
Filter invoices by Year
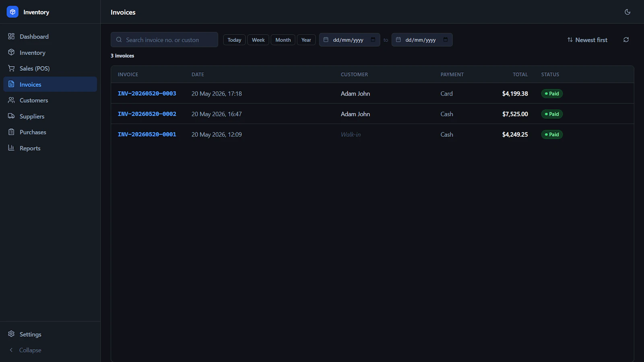tap(306, 40)
